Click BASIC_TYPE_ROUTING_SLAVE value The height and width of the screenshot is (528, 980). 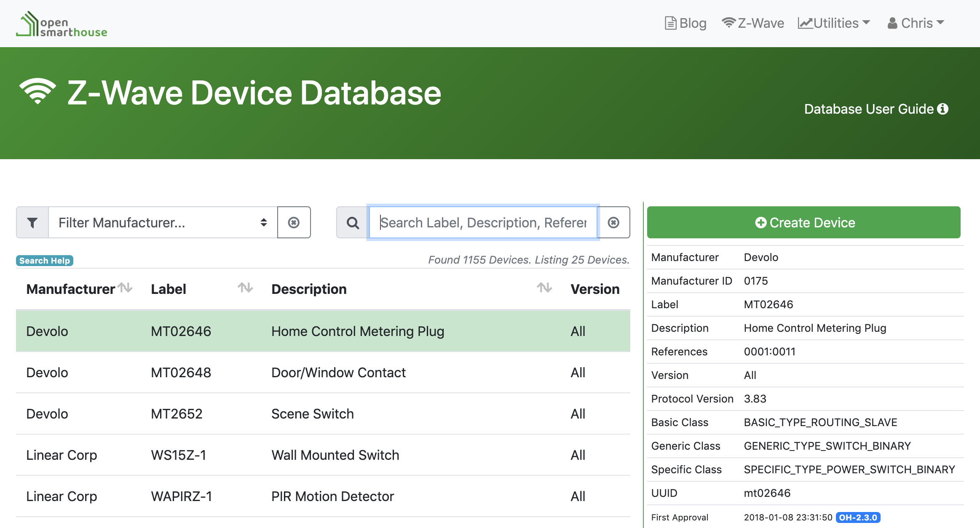pyautogui.click(x=820, y=422)
